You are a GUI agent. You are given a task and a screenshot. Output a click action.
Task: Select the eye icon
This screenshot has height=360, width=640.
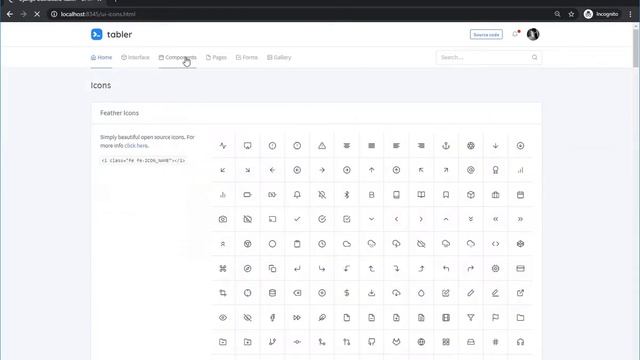223,318
